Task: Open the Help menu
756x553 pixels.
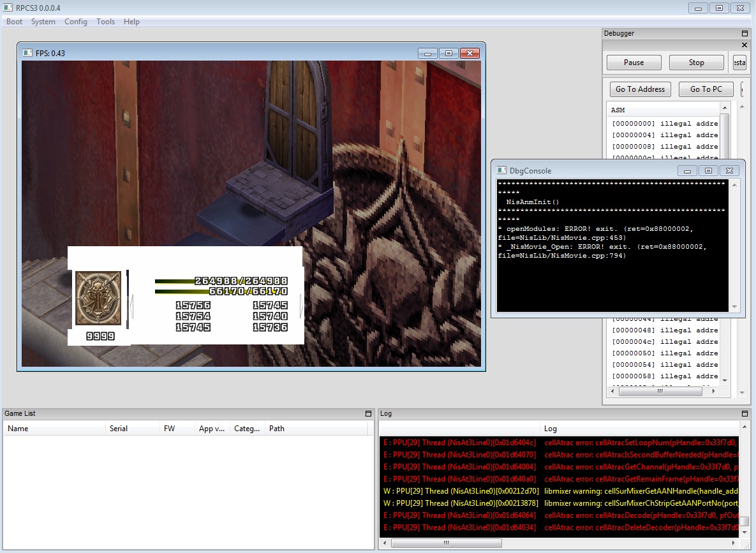Action: click(131, 22)
